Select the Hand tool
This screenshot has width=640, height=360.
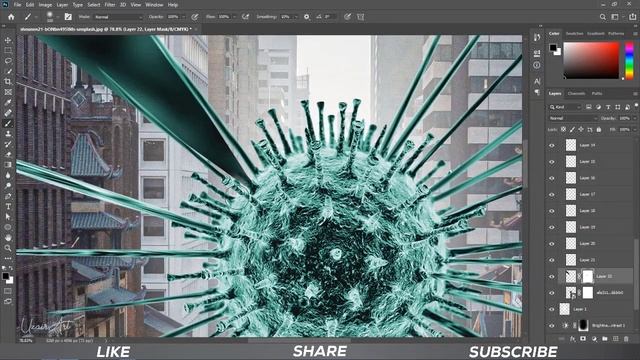(8, 238)
